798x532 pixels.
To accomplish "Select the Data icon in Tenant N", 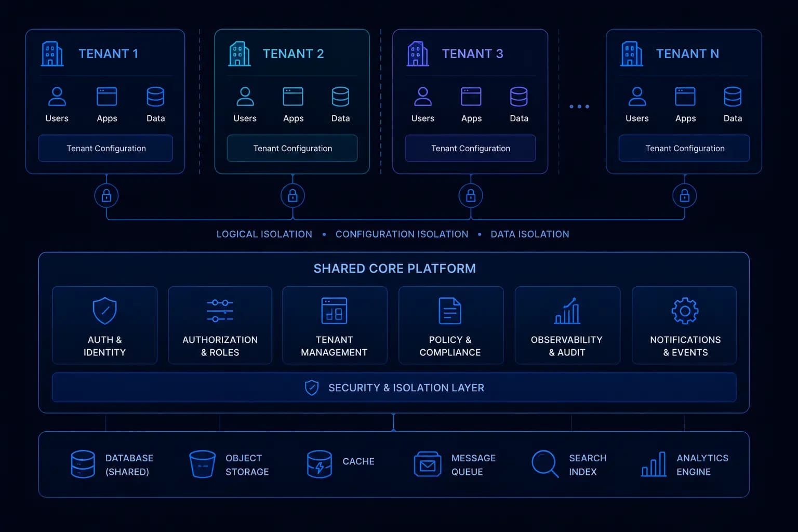I will tap(733, 97).
